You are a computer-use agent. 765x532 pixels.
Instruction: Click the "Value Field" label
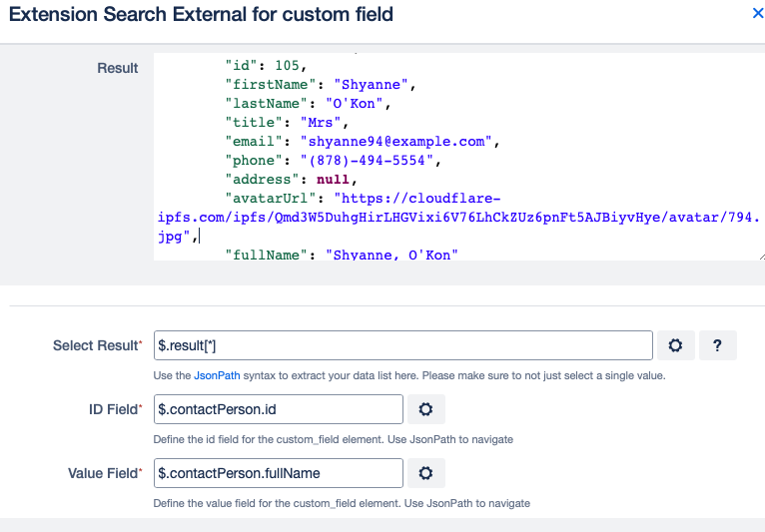tap(104, 473)
